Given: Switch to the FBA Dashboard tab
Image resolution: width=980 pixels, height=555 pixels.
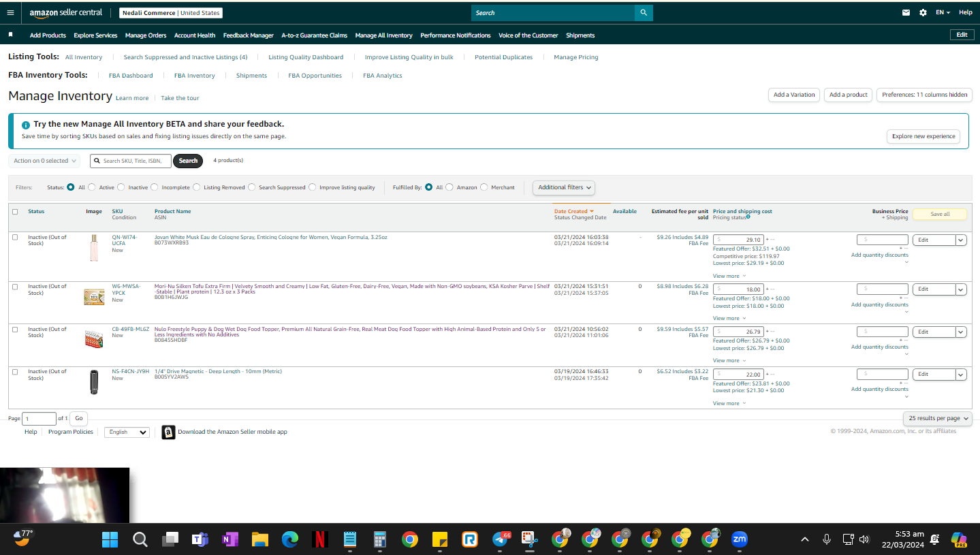Looking at the screenshot, I should [131, 76].
